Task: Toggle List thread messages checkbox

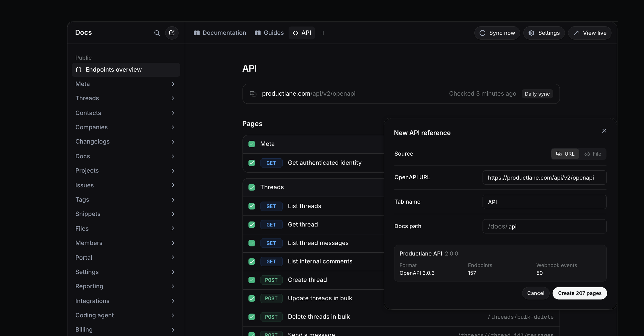Action: (x=252, y=243)
